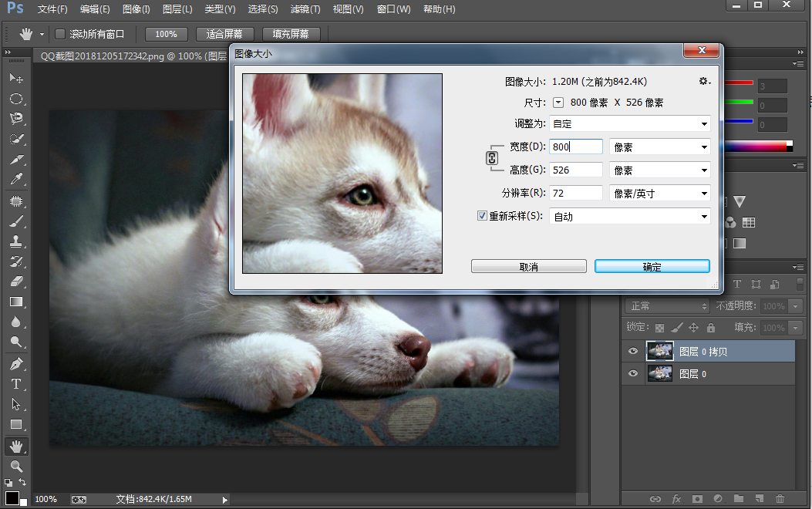
Task: Open the 填充 fill dropdown arrow
Action: pyautogui.click(x=796, y=328)
